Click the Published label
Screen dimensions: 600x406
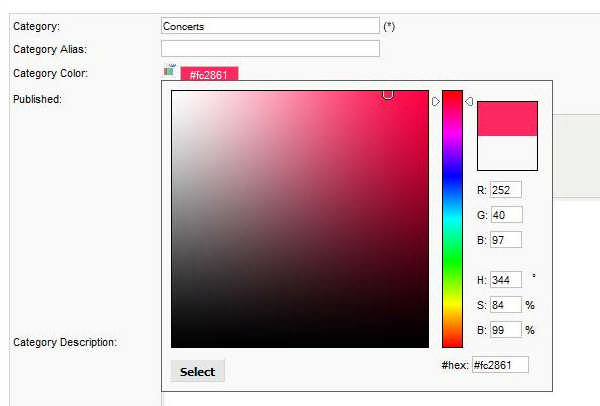click(38, 99)
